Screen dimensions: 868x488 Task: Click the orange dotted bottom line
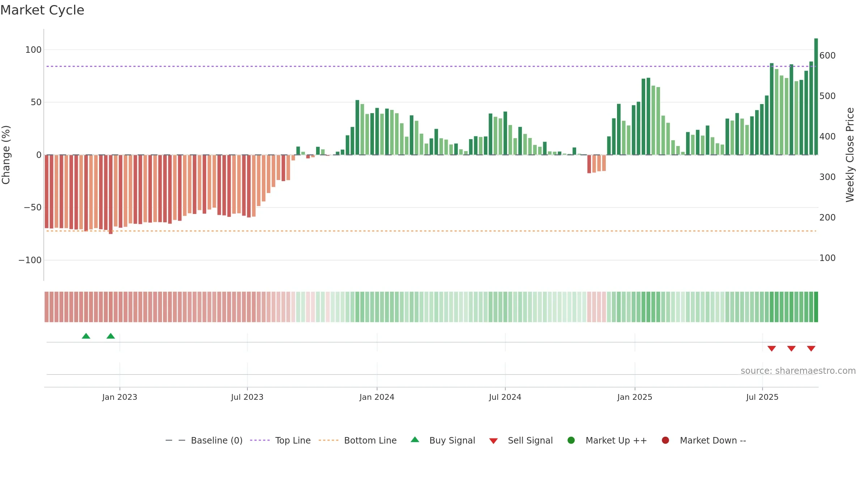pyautogui.click(x=431, y=231)
